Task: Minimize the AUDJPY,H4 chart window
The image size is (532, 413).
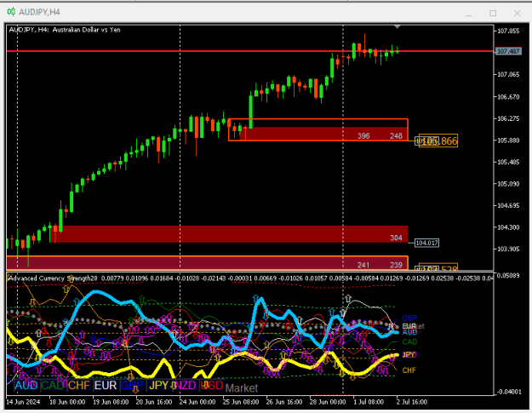Action: tap(468, 14)
